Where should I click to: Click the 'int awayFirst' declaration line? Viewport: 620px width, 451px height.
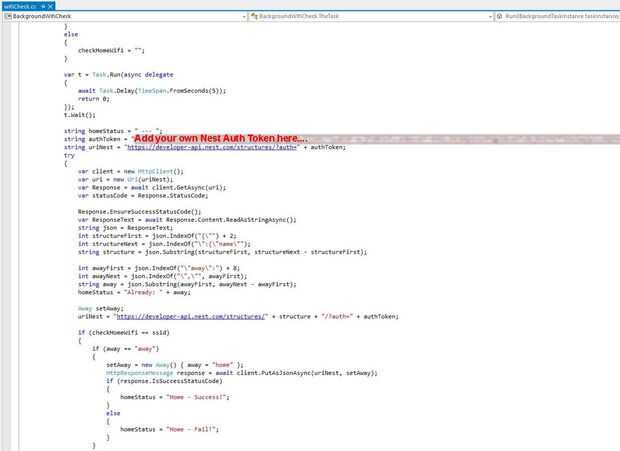(159, 268)
